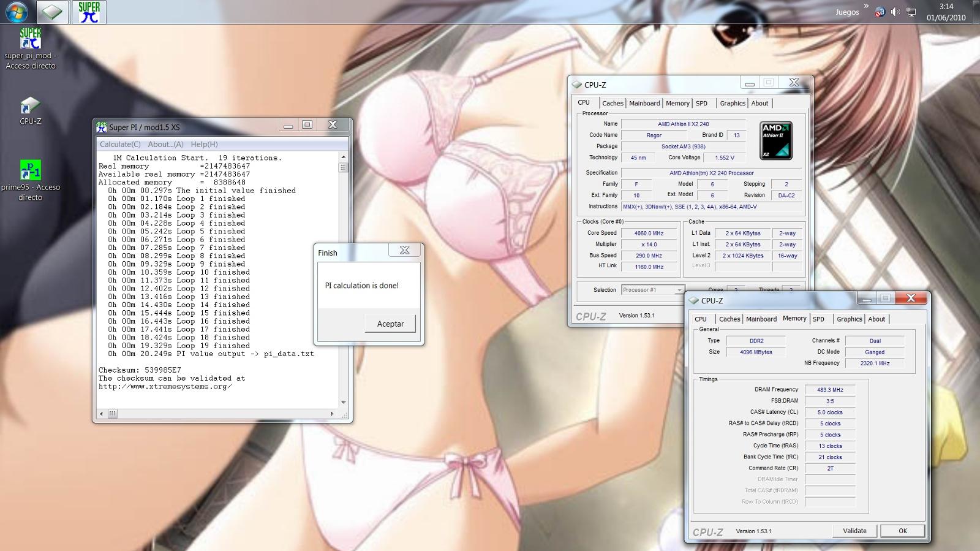Minimize the CPU-Z Memory window
The height and width of the screenshot is (551, 980).
click(866, 298)
